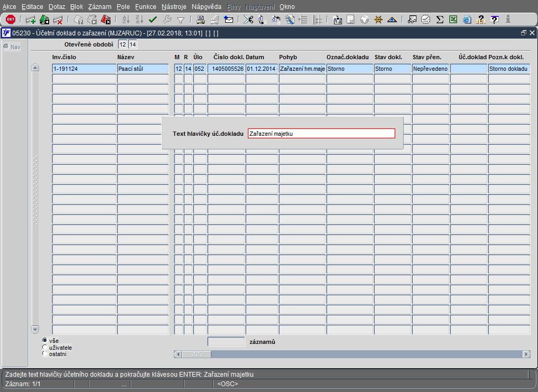
Task: Open the Dotaz menu
Action: (x=57, y=7)
